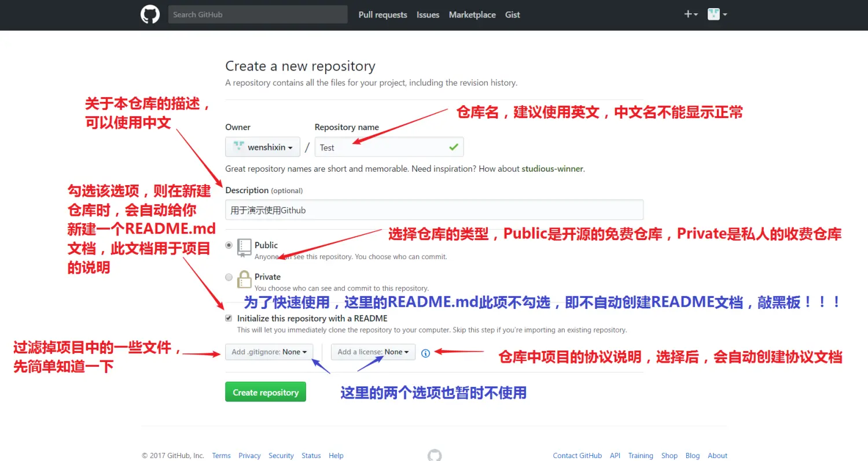Open the API footer link
This screenshot has height=461, width=868.
pos(615,456)
